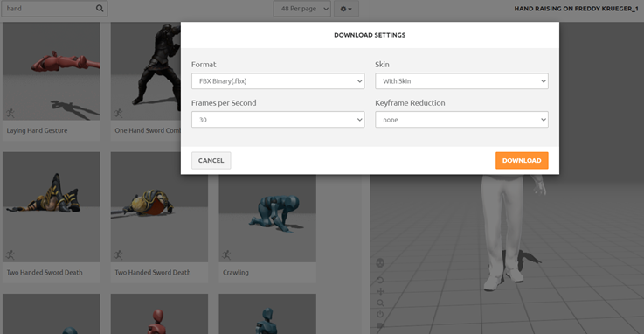Select the Crawling animation thumbnail
This screenshot has height=334, width=644.
(267, 218)
